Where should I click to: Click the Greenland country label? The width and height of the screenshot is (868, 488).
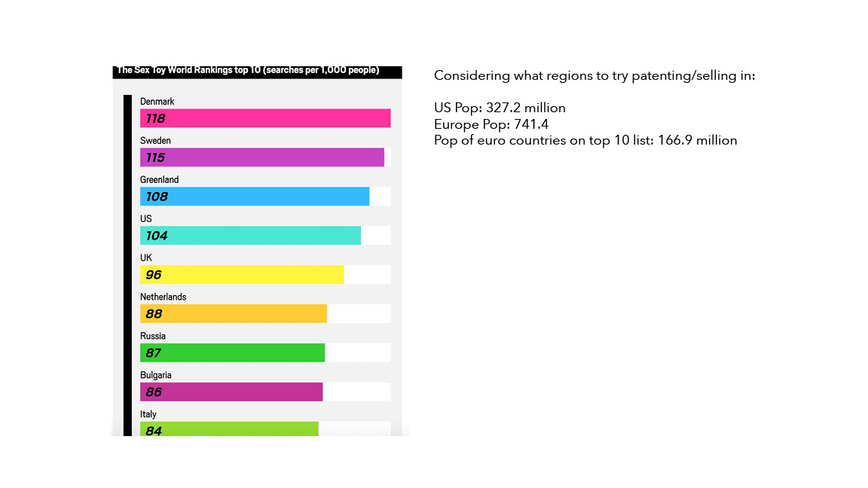(x=160, y=180)
